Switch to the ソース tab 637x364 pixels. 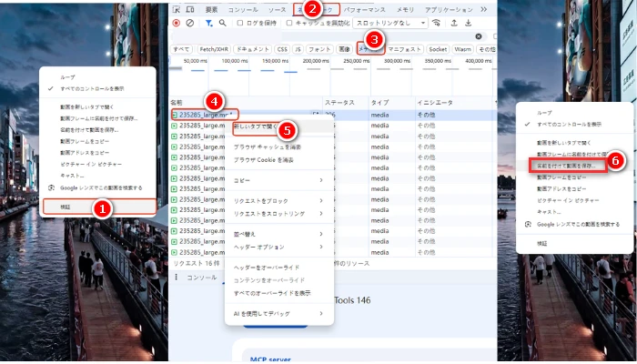click(278, 10)
